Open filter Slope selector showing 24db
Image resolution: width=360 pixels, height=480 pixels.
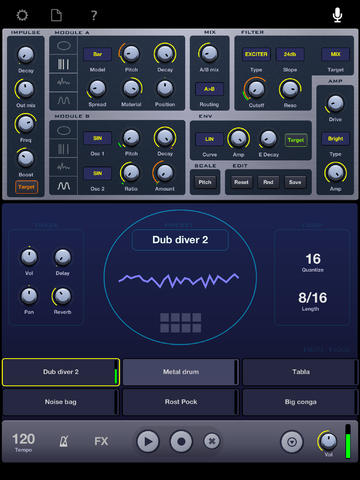[290, 54]
